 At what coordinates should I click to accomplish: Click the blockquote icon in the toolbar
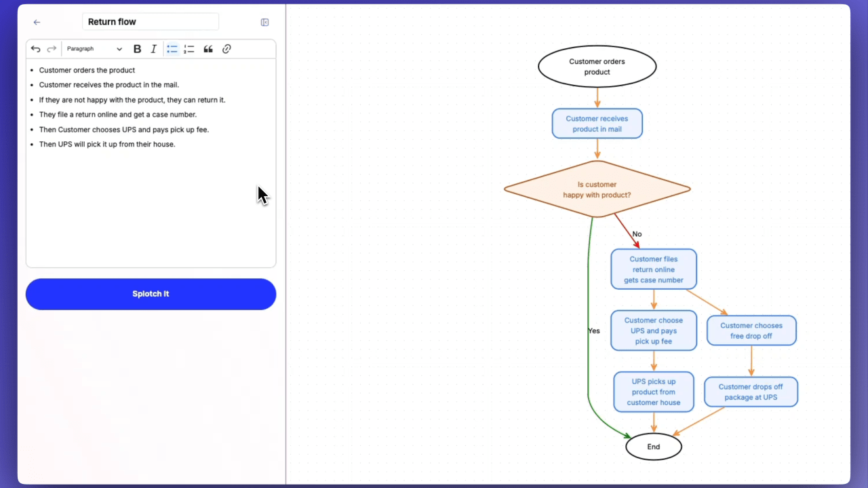(208, 49)
